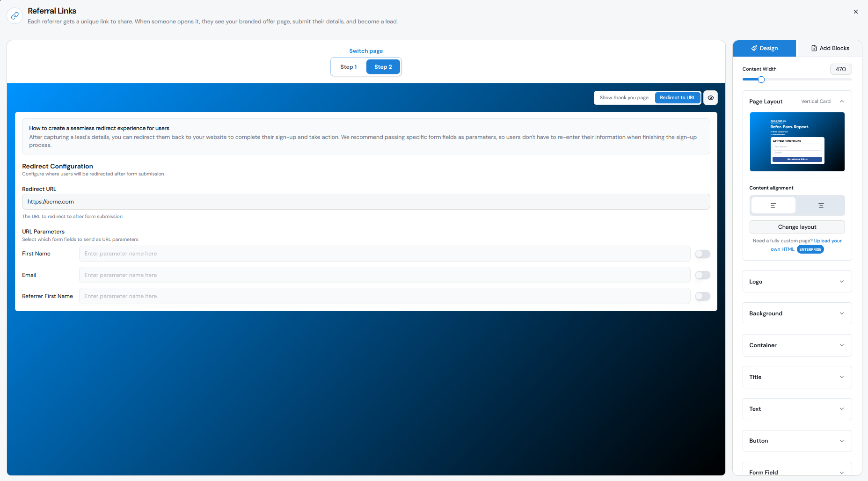Close the Referral Links dialog
This screenshot has width=868, height=481.
855,12
